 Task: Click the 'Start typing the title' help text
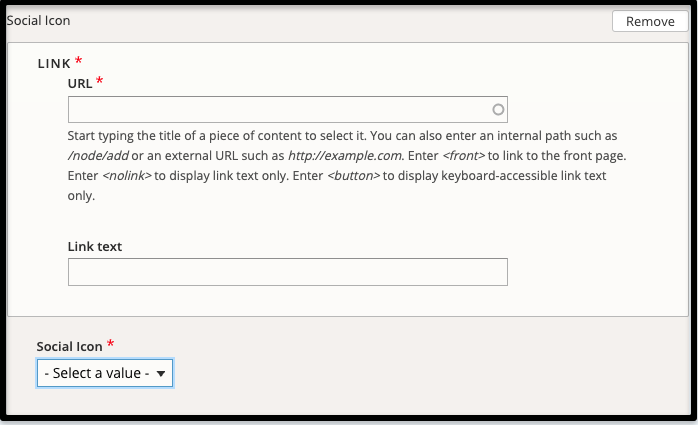pyautogui.click(x=347, y=166)
